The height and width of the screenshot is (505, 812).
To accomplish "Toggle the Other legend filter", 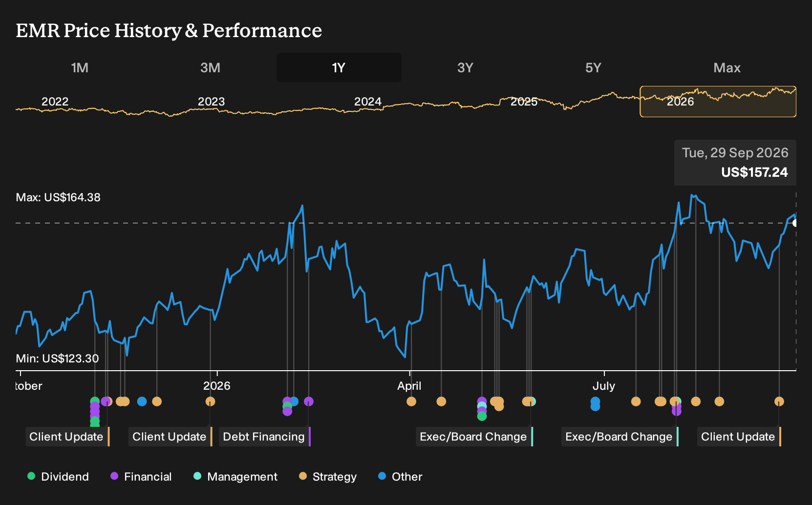I will click(x=400, y=477).
